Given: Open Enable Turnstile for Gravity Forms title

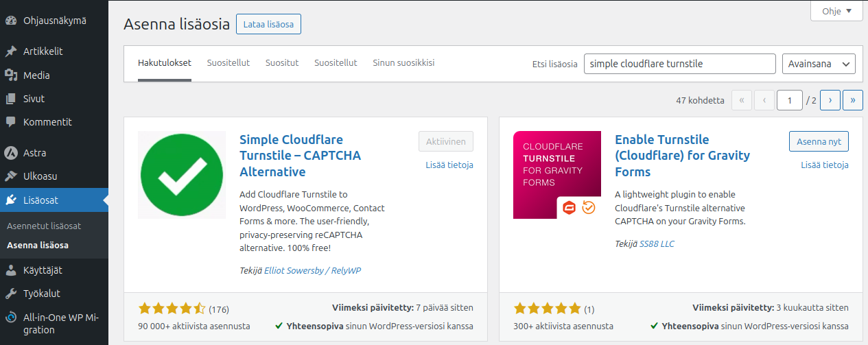Looking at the screenshot, I should (682, 156).
